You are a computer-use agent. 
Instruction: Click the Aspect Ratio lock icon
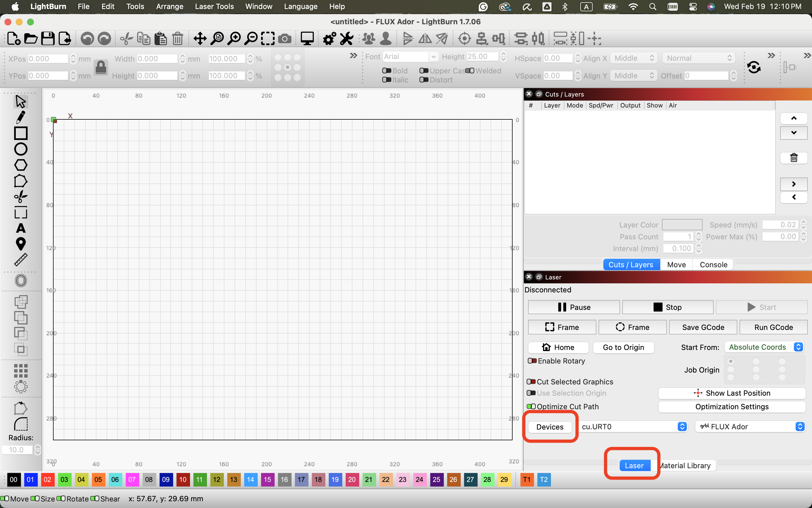pos(101,67)
